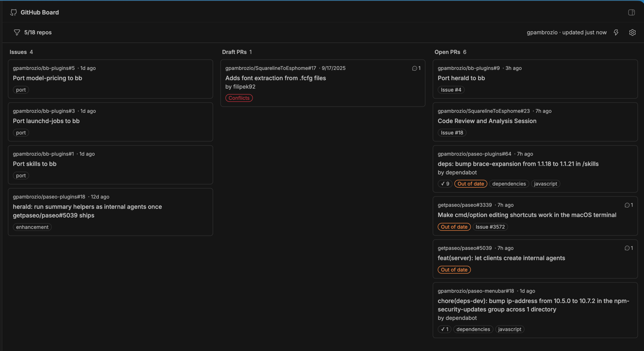Click the "Issues 4" column header
644x351 pixels.
tap(21, 52)
